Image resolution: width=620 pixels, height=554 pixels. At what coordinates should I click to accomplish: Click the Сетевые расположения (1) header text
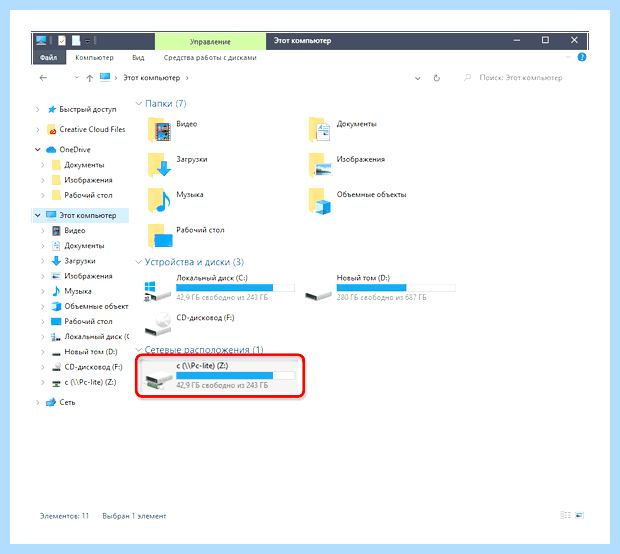coord(204,350)
